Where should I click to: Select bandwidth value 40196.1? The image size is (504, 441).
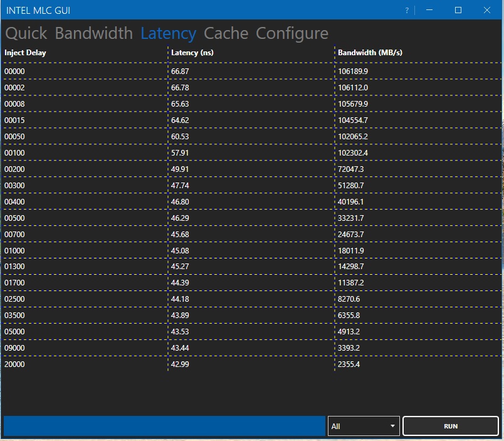click(x=350, y=202)
